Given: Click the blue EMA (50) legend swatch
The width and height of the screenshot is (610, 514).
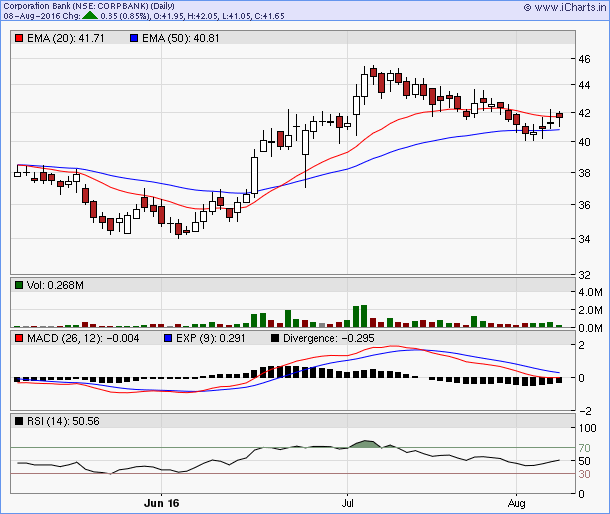Looking at the screenshot, I should click(134, 38).
